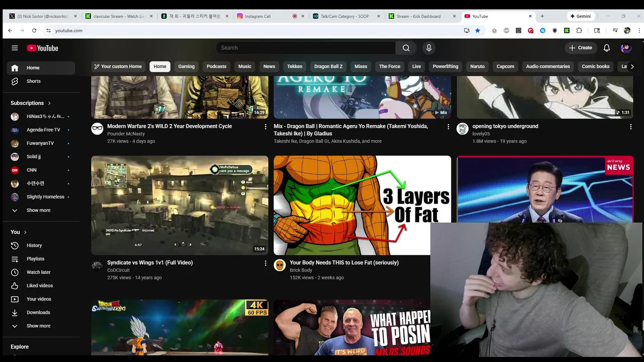Click the YouTube logo

click(x=43, y=48)
